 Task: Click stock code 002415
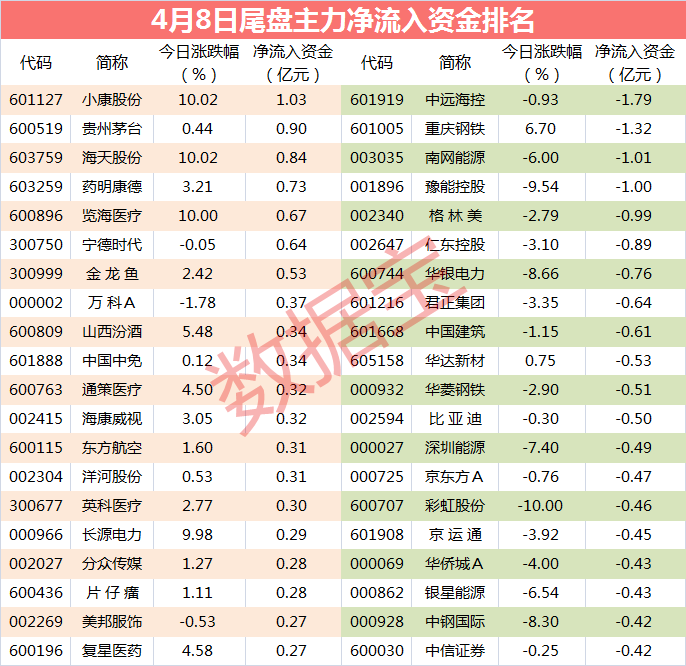[x=36, y=419]
